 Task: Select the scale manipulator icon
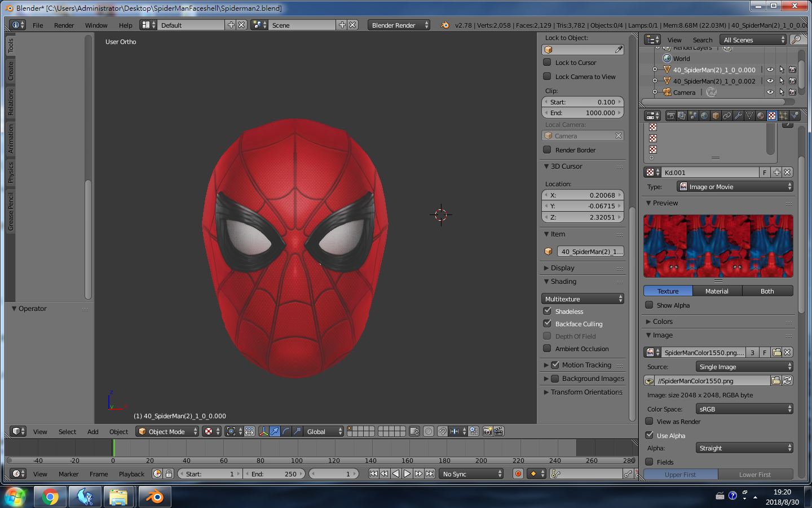point(297,431)
